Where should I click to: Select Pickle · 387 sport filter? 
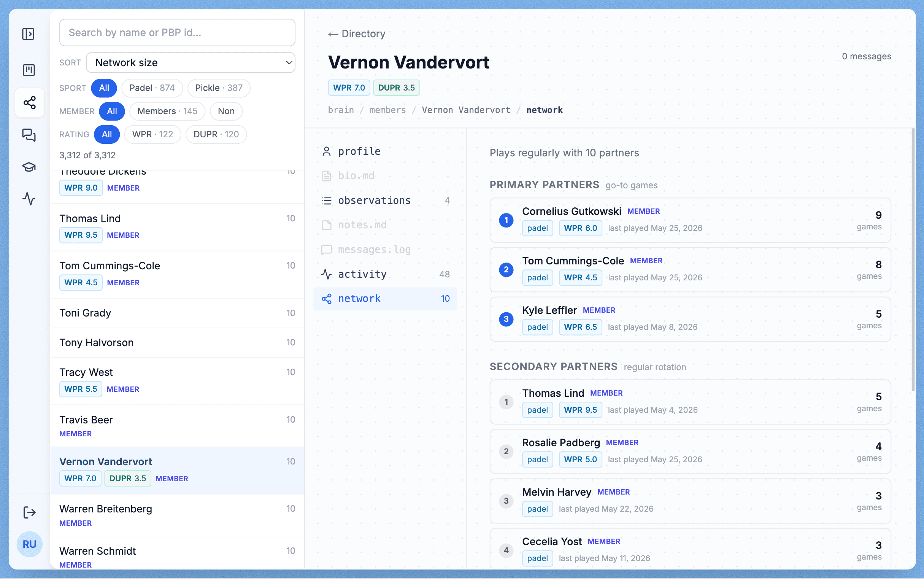point(219,88)
